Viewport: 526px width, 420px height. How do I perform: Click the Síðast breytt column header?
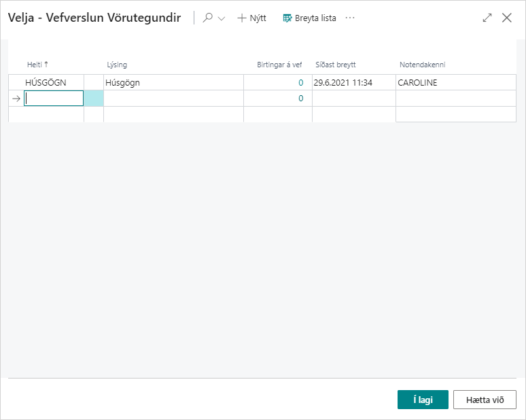point(336,65)
